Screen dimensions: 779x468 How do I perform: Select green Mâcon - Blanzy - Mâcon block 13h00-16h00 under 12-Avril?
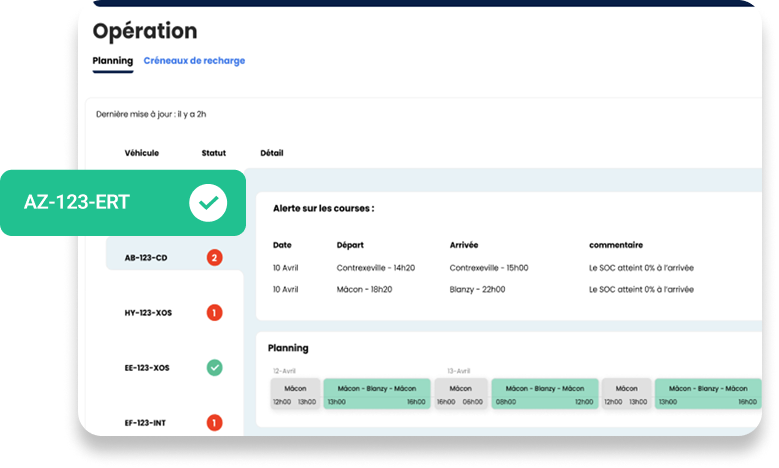click(x=377, y=394)
